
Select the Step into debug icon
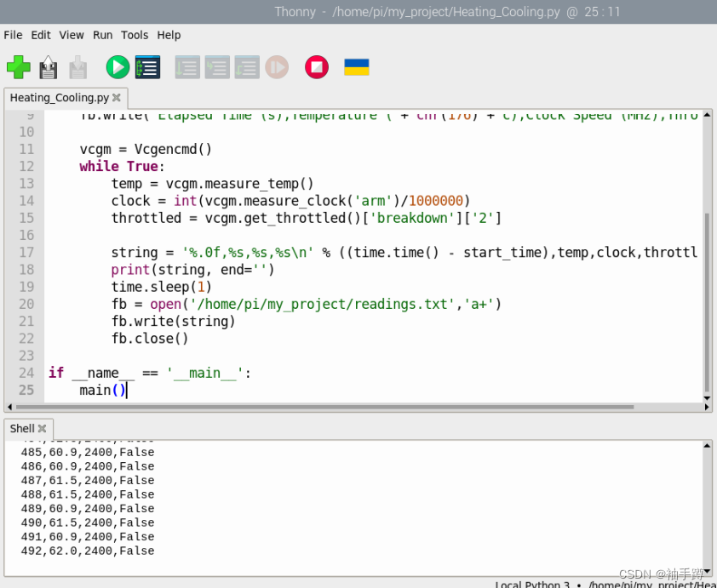(x=217, y=67)
